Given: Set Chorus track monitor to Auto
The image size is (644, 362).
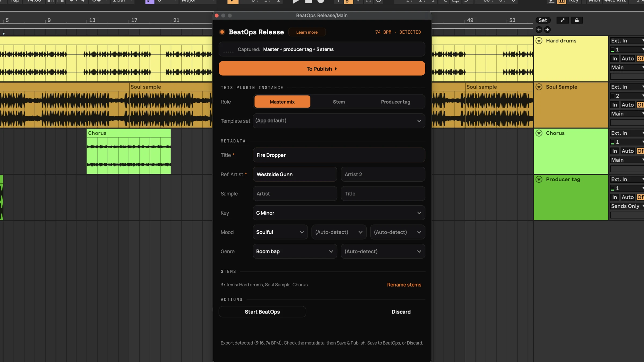Looking at the screenshot, I should point(628,151).
